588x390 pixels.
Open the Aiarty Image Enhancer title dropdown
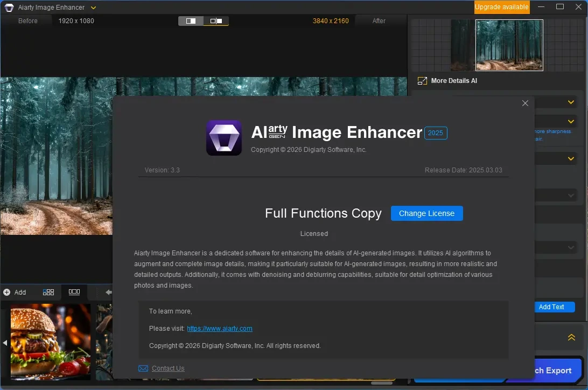point(93,8)
